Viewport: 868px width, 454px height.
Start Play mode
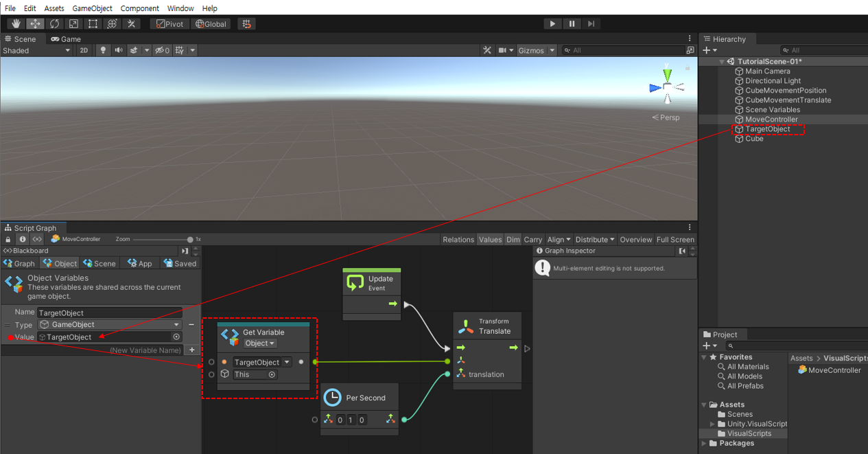[552, 24]
